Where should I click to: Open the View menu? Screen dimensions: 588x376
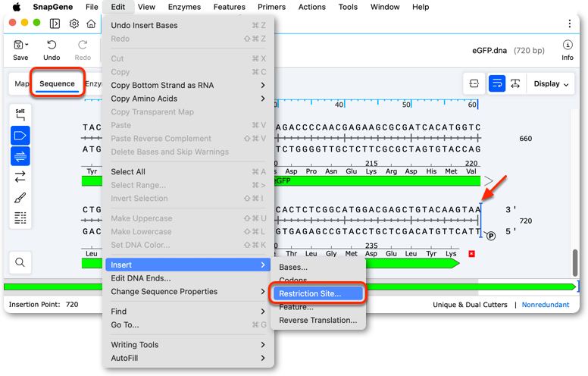[x=146, y=7]
